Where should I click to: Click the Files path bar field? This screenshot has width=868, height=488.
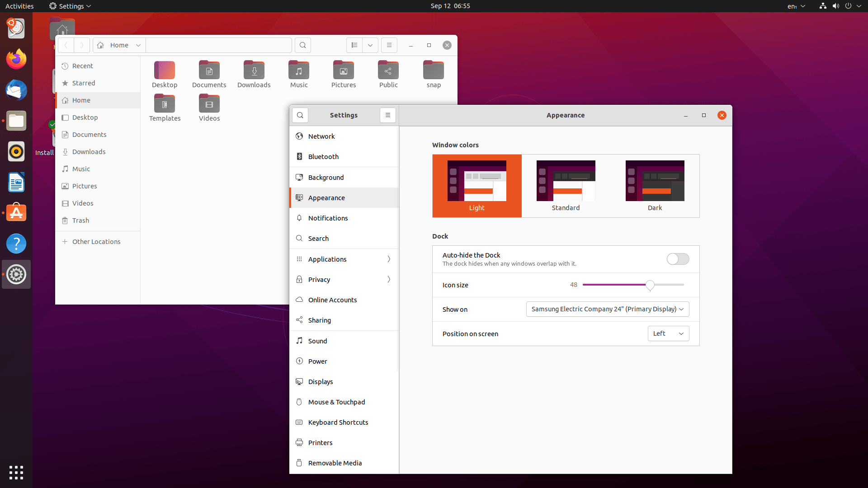(x=218, y=45)
